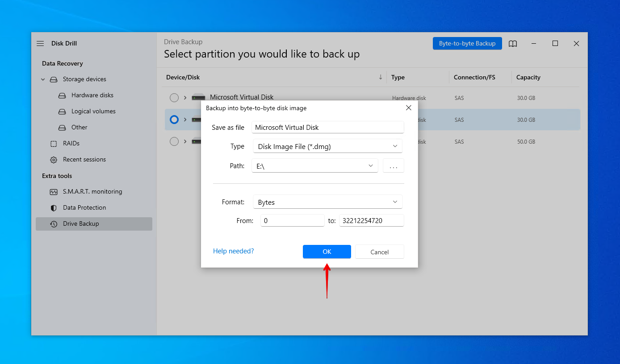
Task: Click the Hardware disks drive icon
Action: point(62,95)
